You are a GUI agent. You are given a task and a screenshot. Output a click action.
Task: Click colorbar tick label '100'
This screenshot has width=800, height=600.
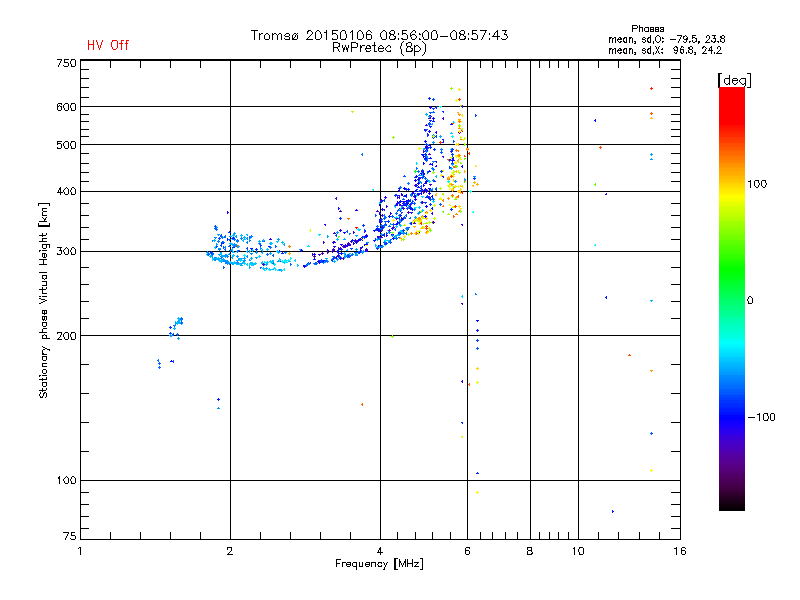[x=757, y=184]
